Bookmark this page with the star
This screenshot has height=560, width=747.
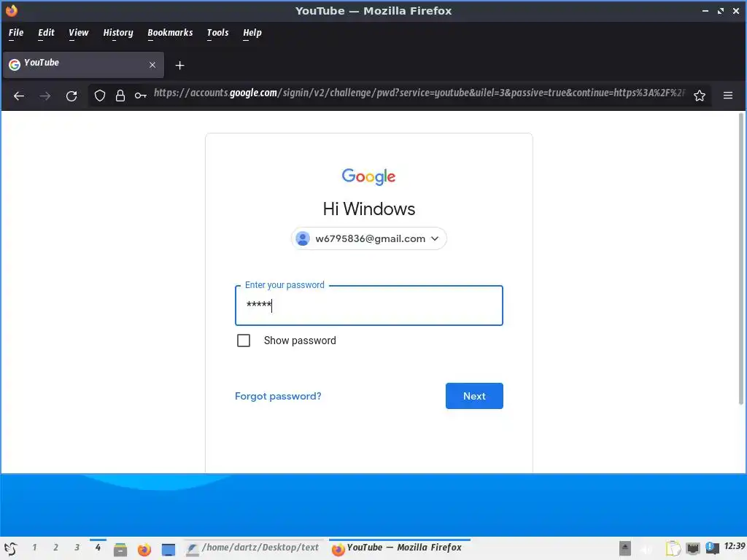click(x=699, y=96)
